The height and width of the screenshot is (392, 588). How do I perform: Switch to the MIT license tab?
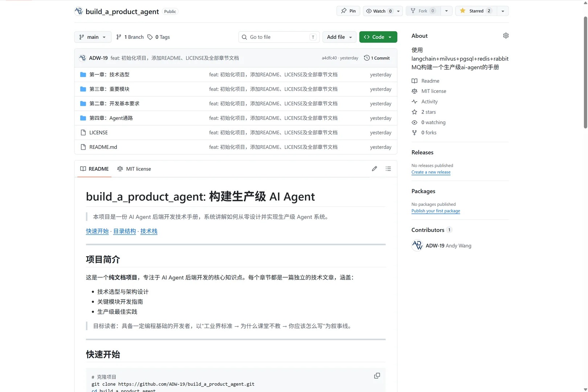coord(134,169)
